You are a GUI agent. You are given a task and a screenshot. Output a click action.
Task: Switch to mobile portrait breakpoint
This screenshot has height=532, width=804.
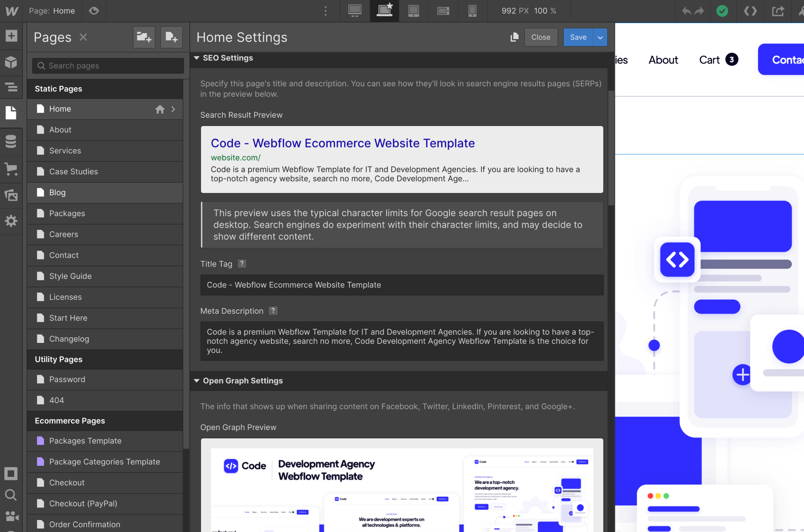pyautogui.click(x=473, y=11)
